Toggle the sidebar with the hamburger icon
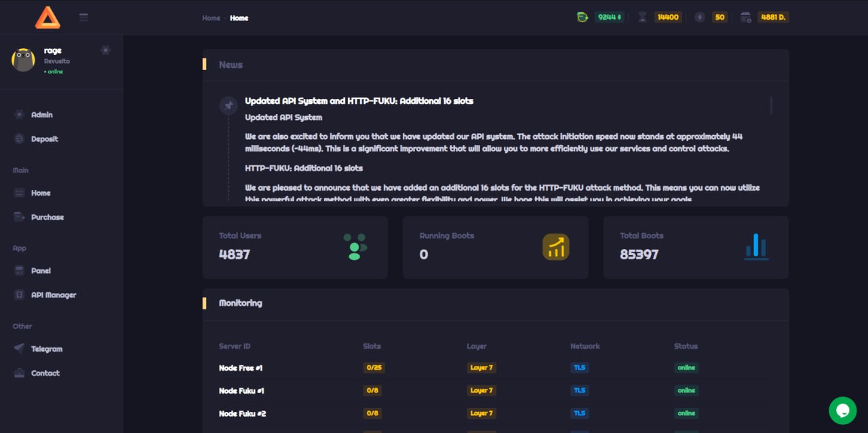The width and height of the screenshot is (868, 433). pos(83,17)
